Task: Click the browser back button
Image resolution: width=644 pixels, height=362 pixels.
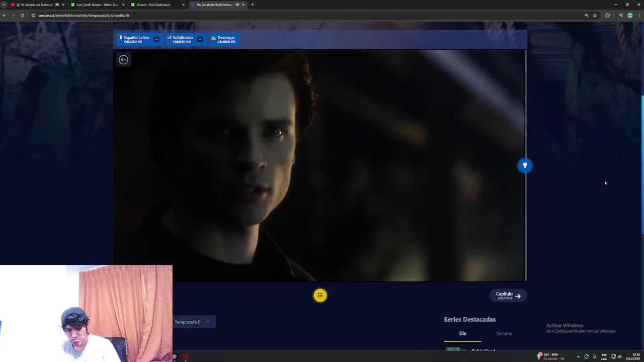Action: 5,16
